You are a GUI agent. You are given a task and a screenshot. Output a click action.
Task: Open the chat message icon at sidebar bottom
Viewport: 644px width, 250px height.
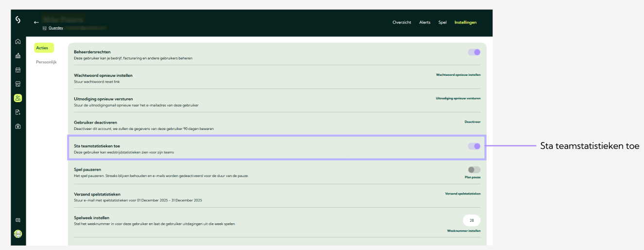click(18, 220)
